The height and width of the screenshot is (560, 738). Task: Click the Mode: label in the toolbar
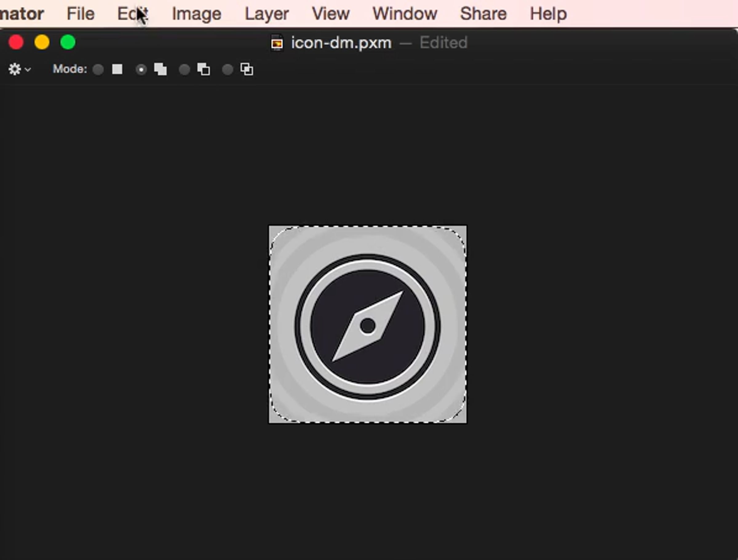pyautogui.click(x=70, y=69)
